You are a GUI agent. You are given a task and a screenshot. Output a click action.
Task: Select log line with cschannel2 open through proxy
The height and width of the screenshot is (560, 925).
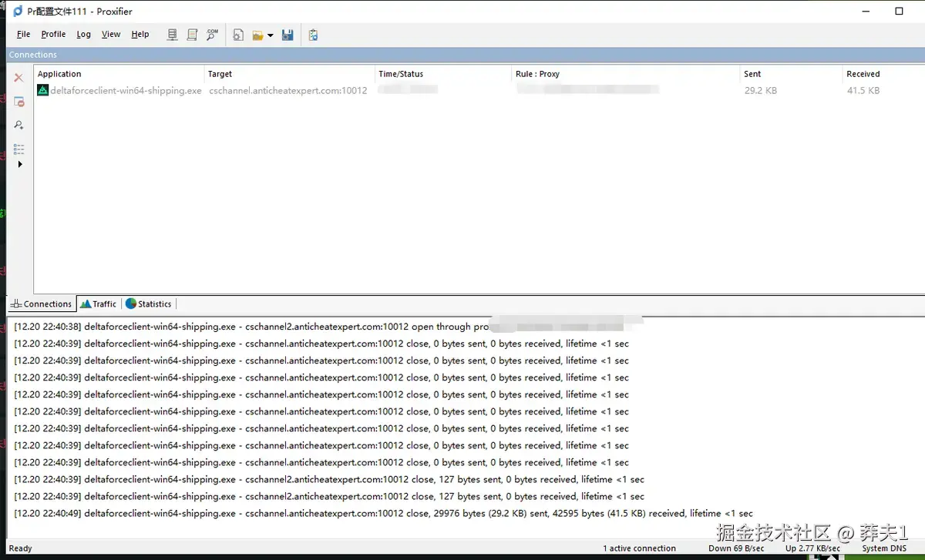(328, 327)
